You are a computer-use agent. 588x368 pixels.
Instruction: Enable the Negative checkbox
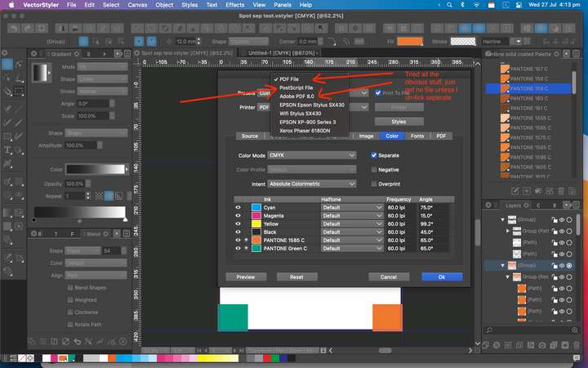(x=373, y=170)
